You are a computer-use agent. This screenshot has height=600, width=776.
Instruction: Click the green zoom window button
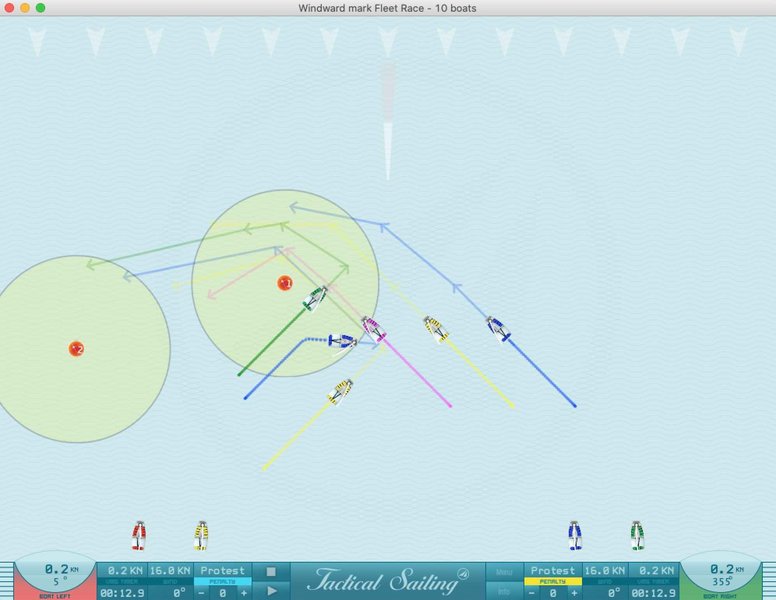(x=41, y=8)
